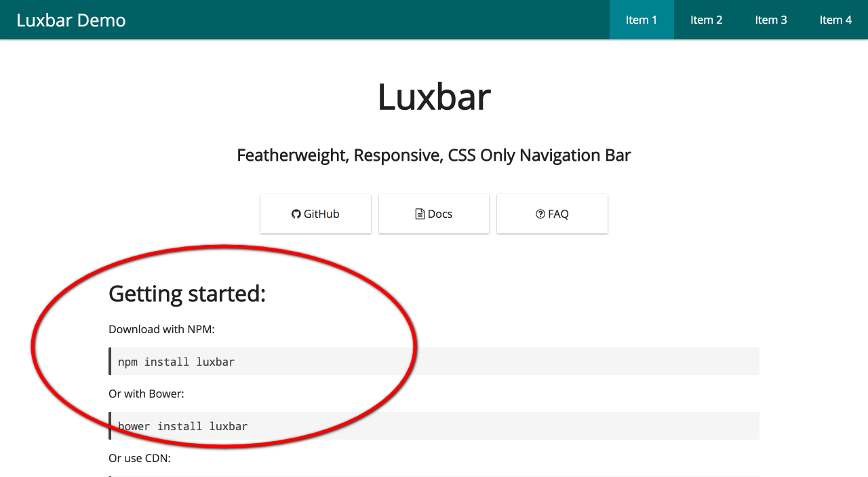Screen dimensions: 868x477
Task: Click the 'Download with NPM:' label text
Action: coord(161,329)
